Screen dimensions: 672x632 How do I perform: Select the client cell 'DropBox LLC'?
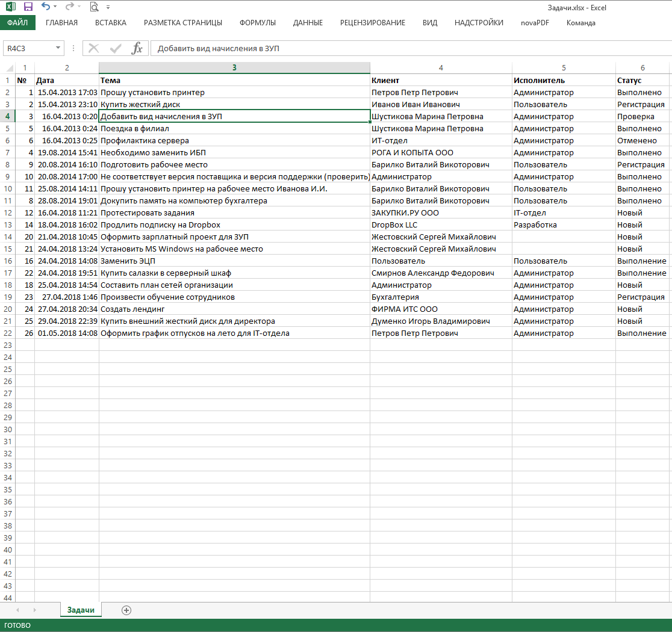coord(441,225)
